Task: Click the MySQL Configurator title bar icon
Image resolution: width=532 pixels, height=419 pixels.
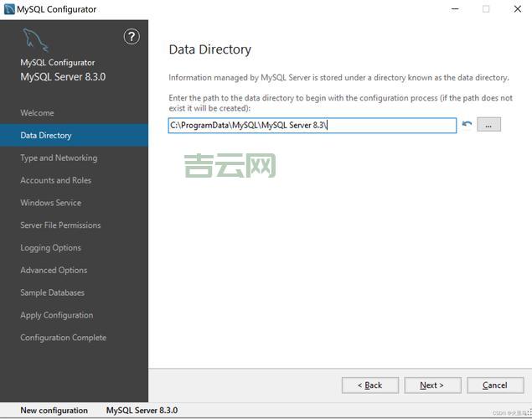Action: tap(9, 9)
